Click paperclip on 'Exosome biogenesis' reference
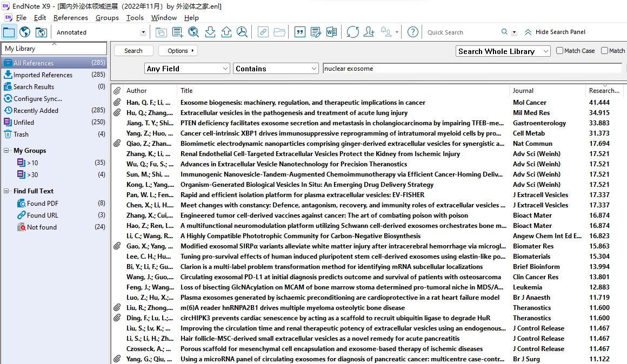 pos(117,103)
